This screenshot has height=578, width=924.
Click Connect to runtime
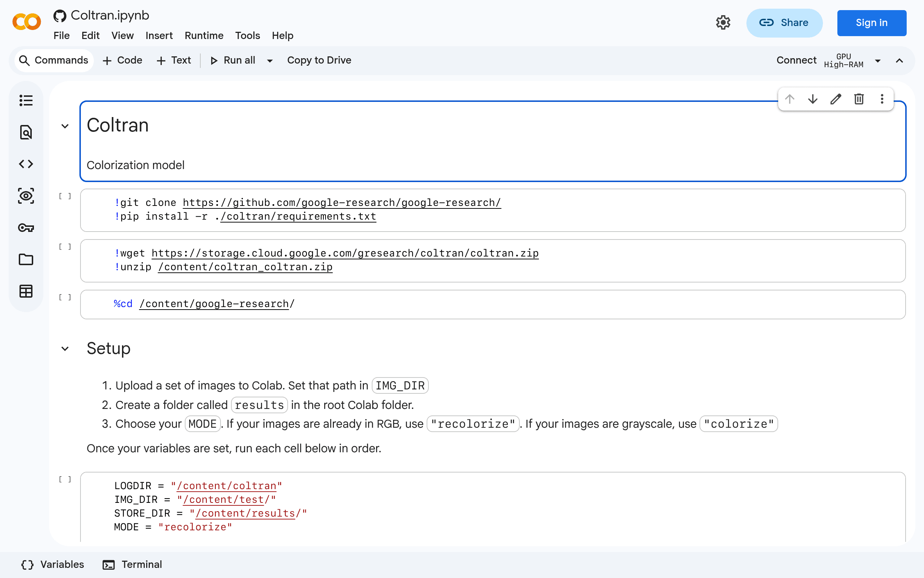coord(797,60)
